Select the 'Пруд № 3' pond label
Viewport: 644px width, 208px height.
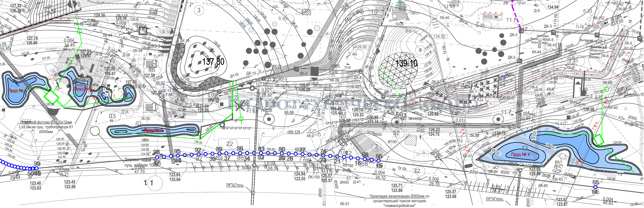click(154, 130)
